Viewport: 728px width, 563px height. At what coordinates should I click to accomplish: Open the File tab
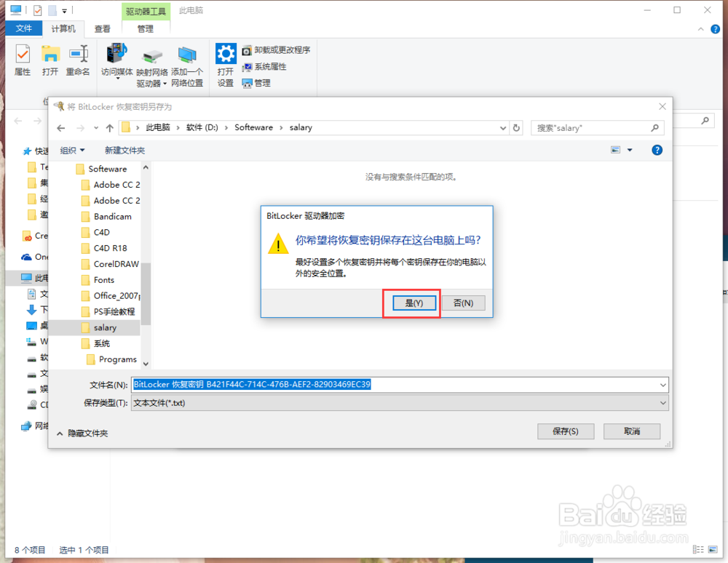24,29
